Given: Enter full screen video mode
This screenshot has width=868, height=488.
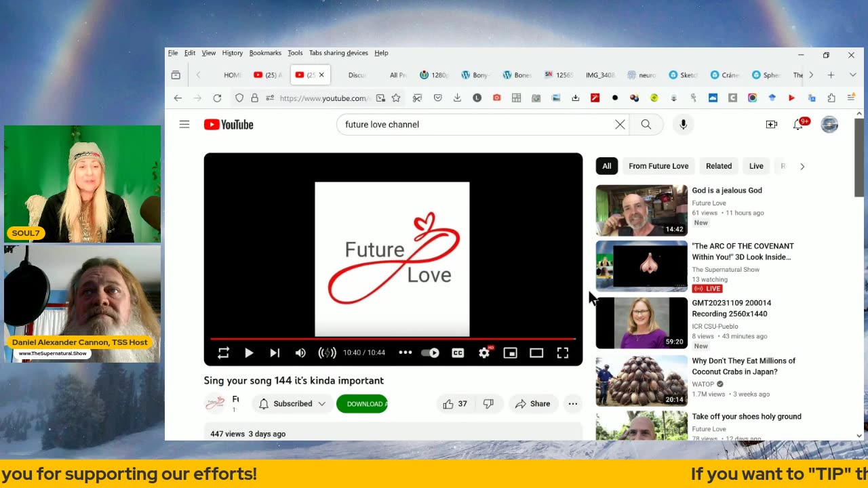Looking at the screenshot, I should (x=563, y=353).
